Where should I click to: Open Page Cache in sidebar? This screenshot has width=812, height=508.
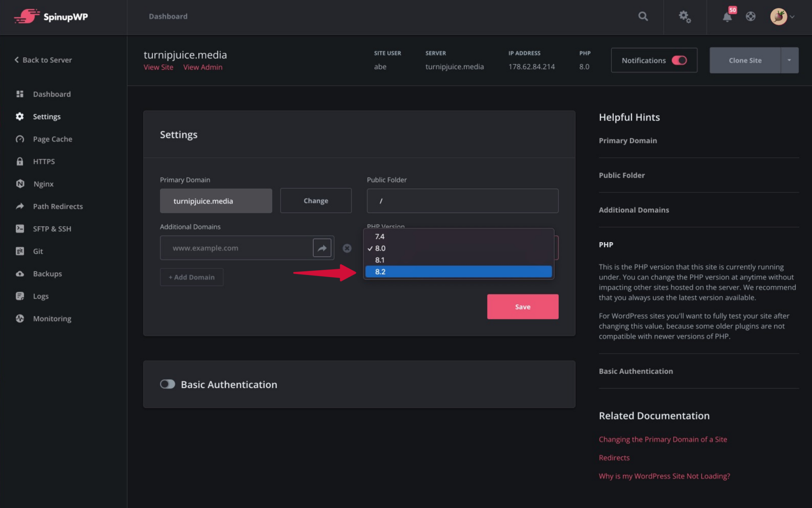[52, 139]
